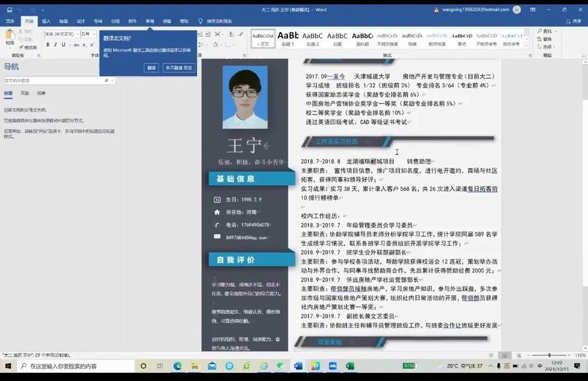Click Never translate (永不翻译) button
Screen dimensions: 588x381
pyautogui.click(x=179, y=68)
